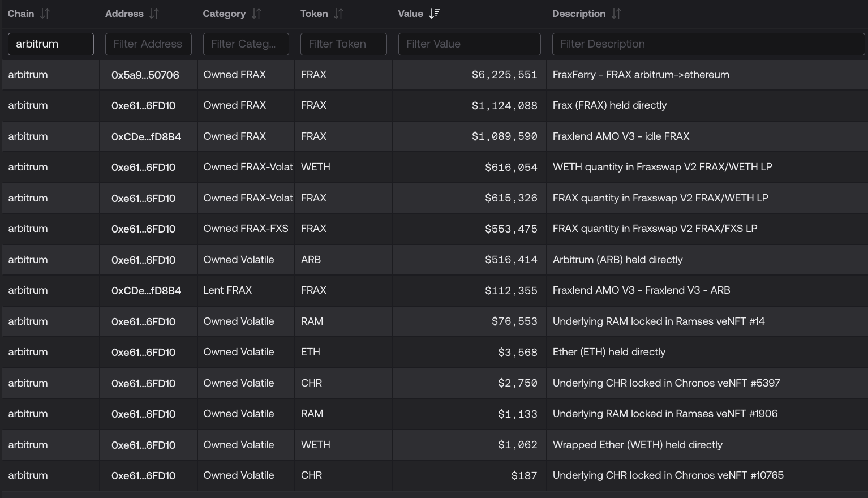Click the Ramses veNFT #14 description

(658, 321)
